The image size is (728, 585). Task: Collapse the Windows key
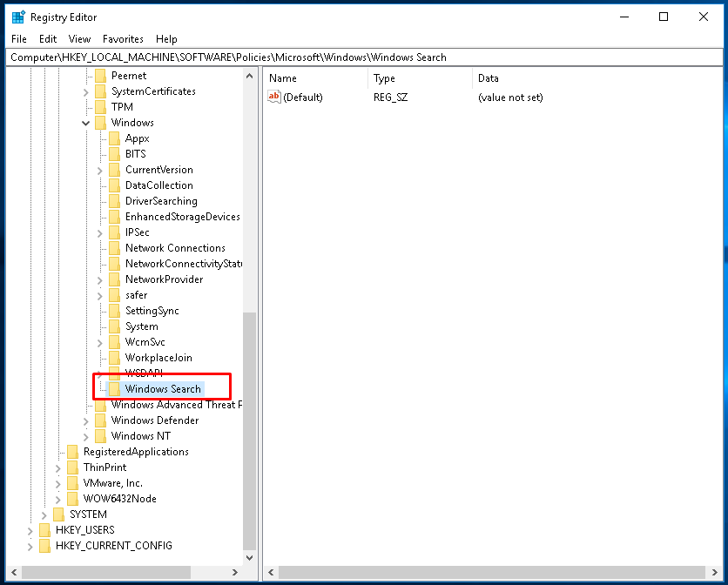pyautogui.click(x=86, y=123)
